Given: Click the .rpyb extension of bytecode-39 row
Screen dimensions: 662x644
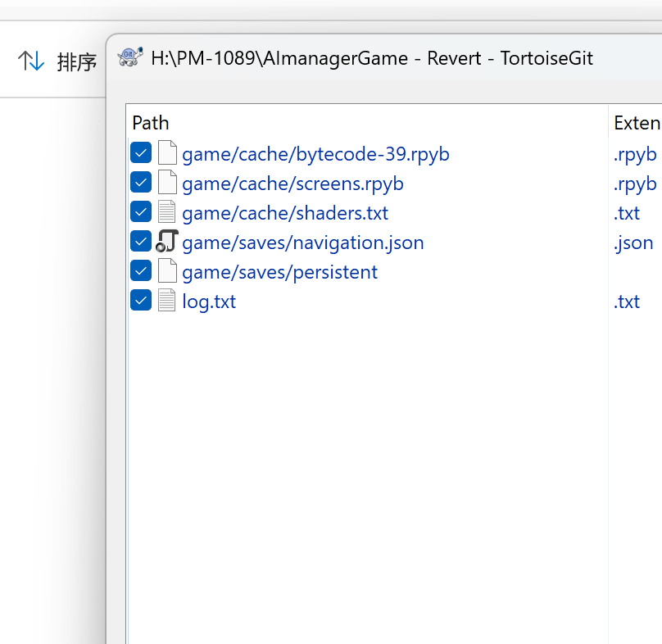Looking at the screenshot, I should [x=635, y=155].
